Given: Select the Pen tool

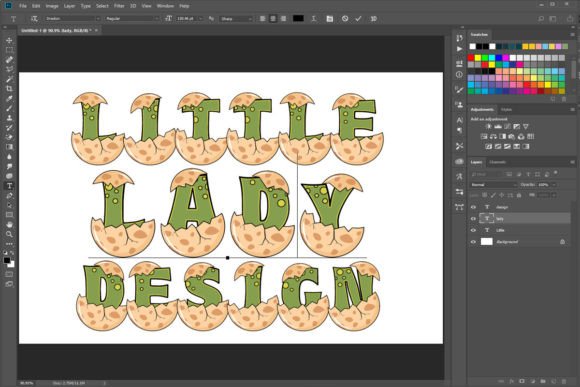Looking at the screenshot, I should click(9, 195).
